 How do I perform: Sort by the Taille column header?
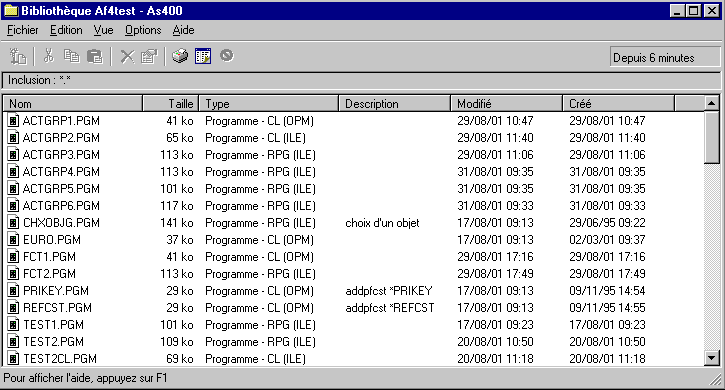pos(171,104)
